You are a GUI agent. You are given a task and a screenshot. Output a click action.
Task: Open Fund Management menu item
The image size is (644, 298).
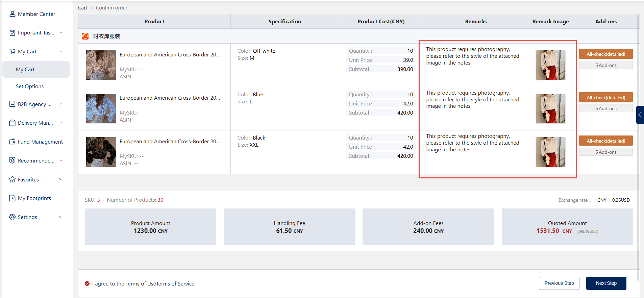coord(40,142)
